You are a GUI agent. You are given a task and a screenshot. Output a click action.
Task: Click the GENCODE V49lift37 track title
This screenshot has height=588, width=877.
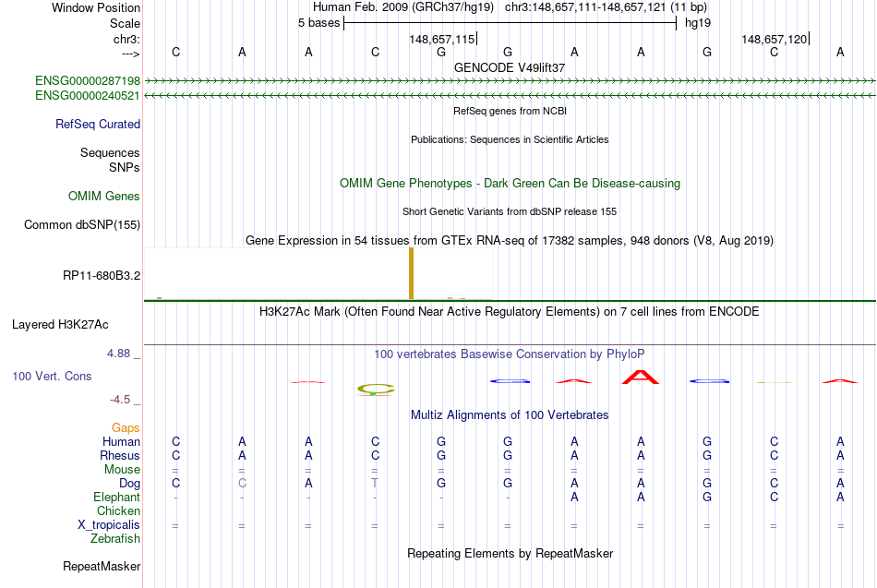click(x=510, y=67)
